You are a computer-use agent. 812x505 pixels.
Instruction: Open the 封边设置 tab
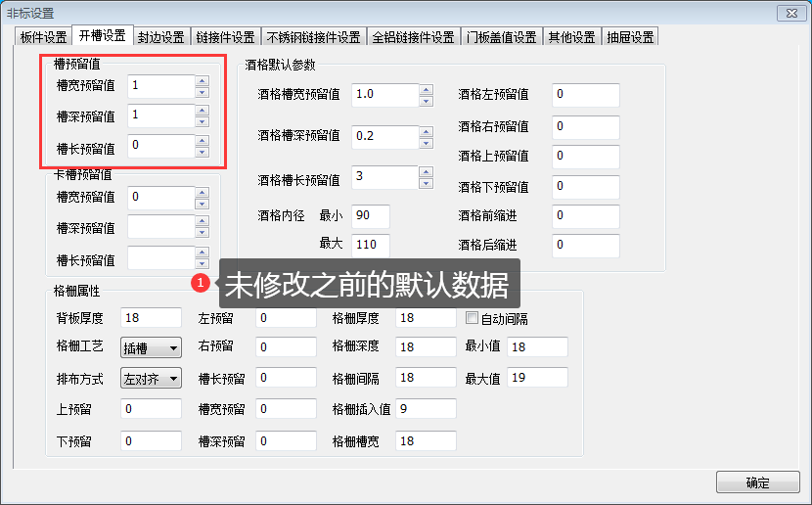(161, 37)
